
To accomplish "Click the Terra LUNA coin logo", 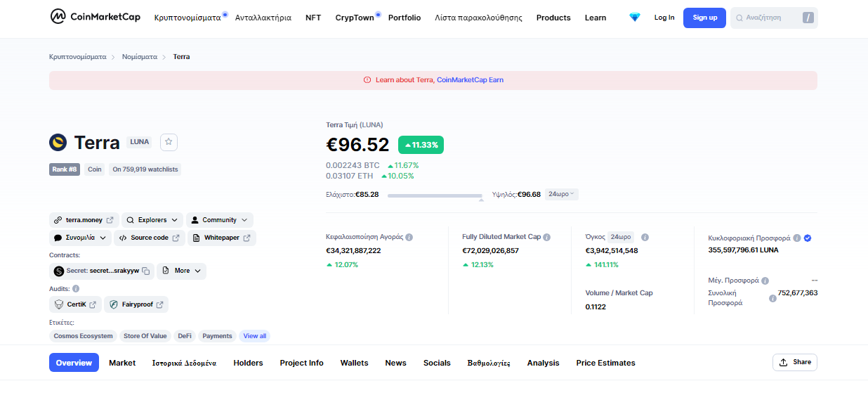I will coord(58,143).
